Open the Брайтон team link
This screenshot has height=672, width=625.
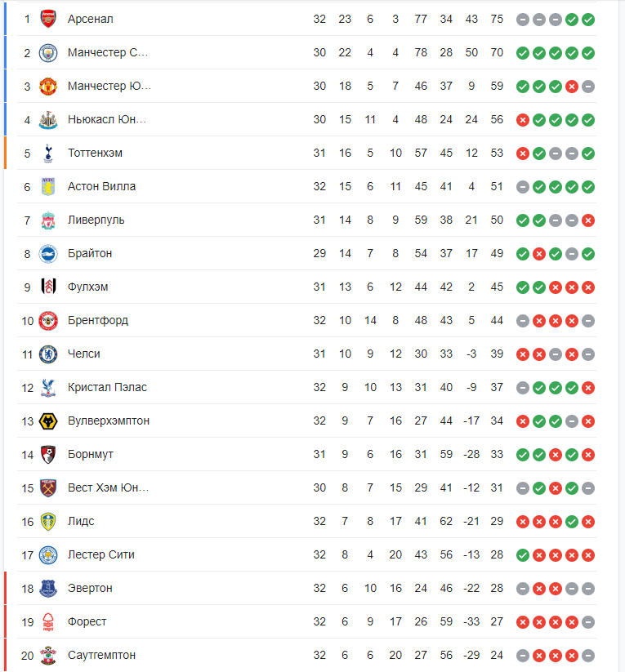point(90,253)
